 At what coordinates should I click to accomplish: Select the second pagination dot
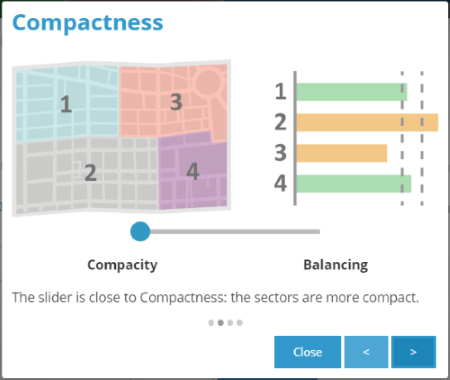220,323
